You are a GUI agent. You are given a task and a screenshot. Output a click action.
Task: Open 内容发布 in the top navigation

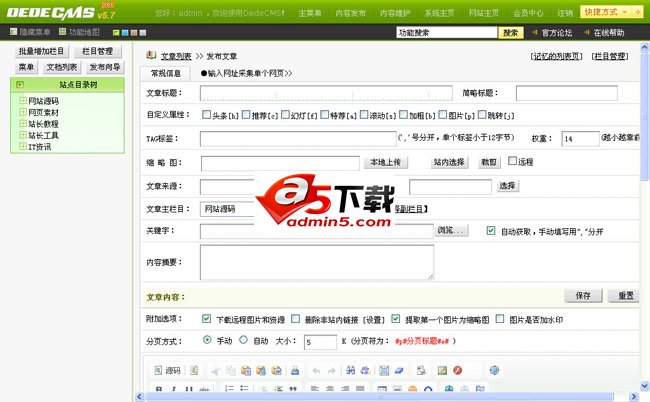(x=350, y=13)
